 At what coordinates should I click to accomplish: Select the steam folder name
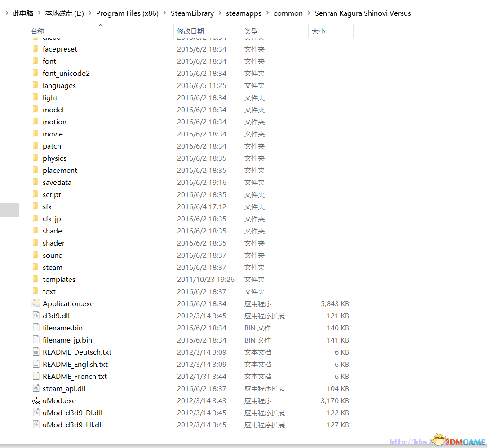coord(53,267)
